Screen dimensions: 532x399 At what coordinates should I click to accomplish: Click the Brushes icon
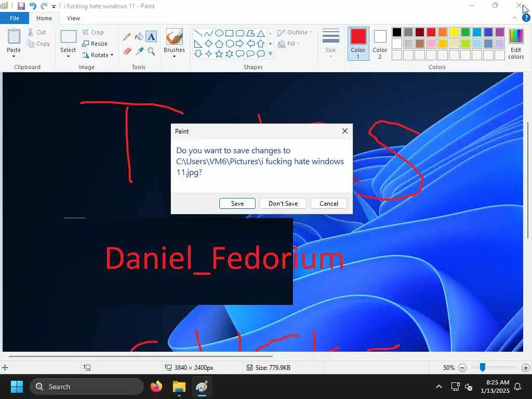175,36
